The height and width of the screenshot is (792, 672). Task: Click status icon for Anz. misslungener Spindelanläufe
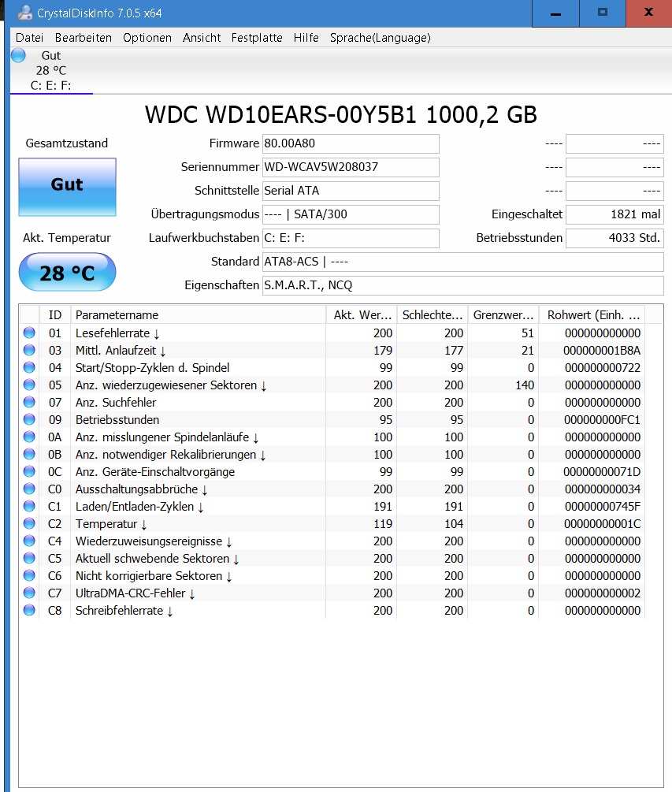tap(29, 437)
